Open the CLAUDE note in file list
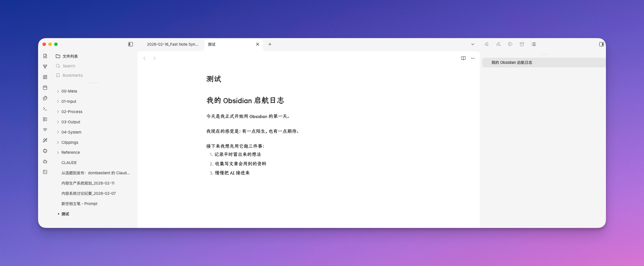This screenshot has width=644, height=266. click(x=69, y=163)
